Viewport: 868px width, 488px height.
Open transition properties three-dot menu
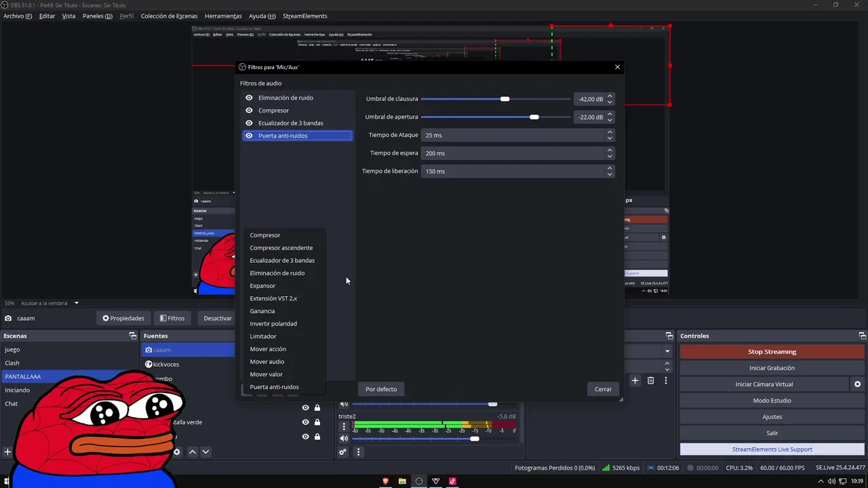(x=665, y=381)
